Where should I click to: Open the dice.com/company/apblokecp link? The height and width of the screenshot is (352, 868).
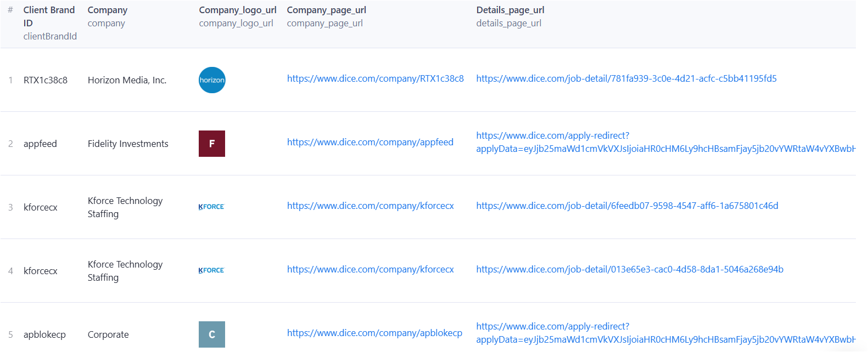pyautogui.click(x=374, y=333)
